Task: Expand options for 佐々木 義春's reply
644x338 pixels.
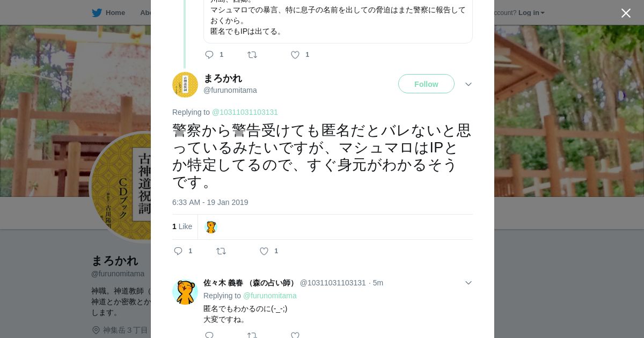Action: (469, 283)
